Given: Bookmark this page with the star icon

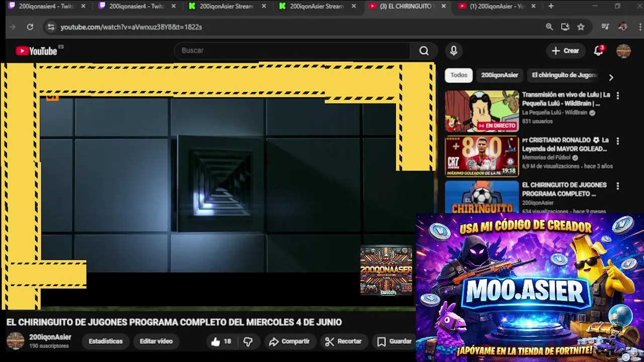Looking at the screenshot, I should [581, 27].
